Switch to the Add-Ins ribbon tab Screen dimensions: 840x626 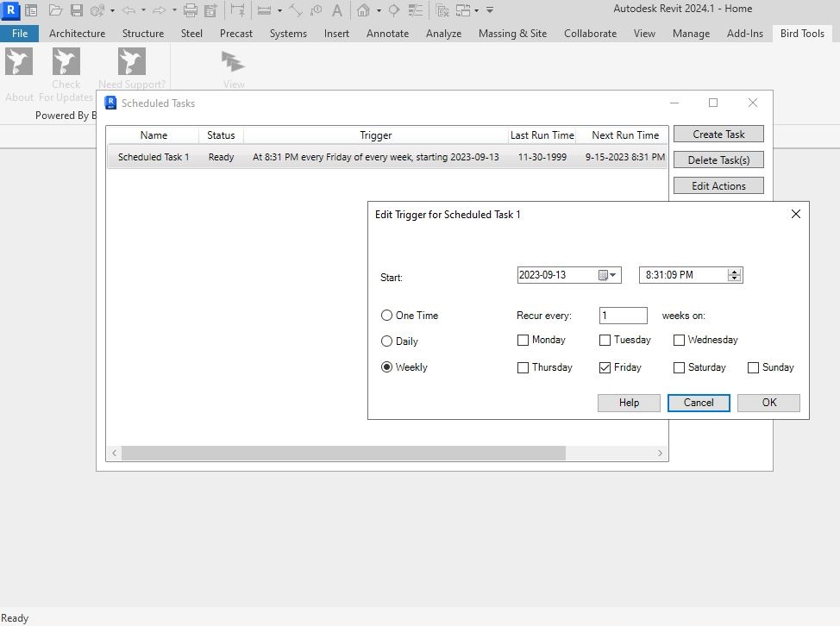pyautogui.click(x=744, y=34)
